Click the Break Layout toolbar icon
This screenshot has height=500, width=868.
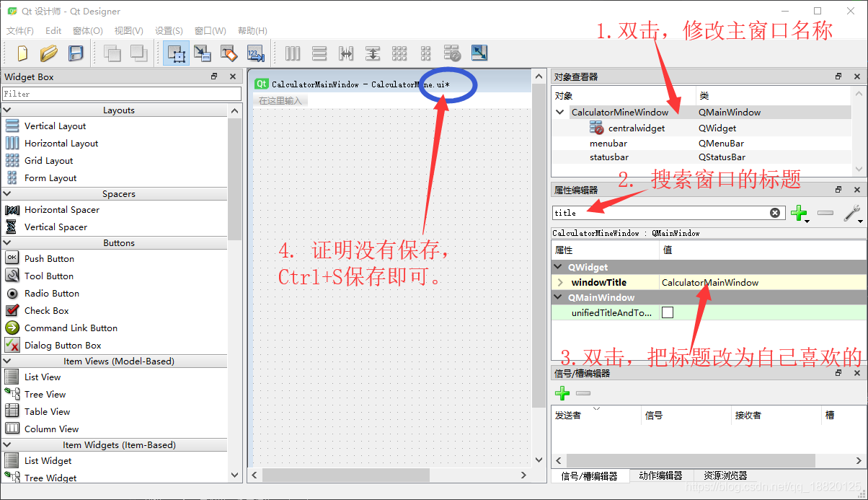click(x=453, y=53)
